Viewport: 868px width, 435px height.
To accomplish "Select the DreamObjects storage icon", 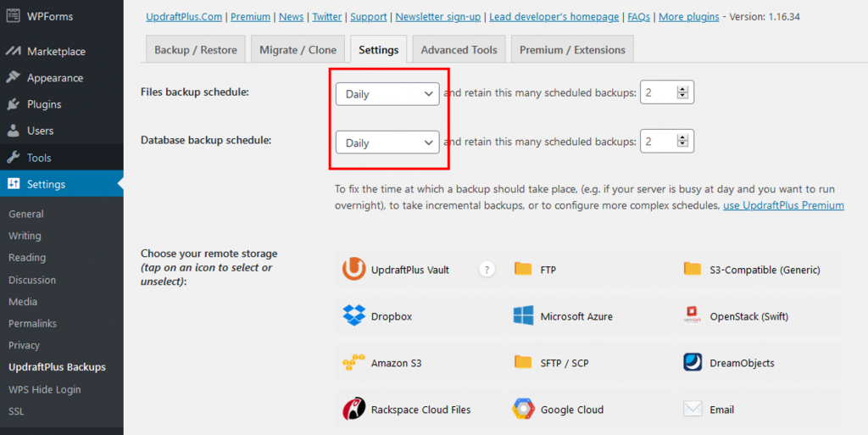I will (693, 363).
